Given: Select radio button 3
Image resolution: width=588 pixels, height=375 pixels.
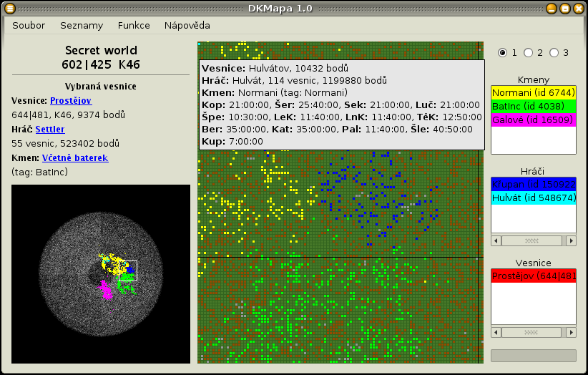Looking at the screenshot, I should (x=554, y=53).
